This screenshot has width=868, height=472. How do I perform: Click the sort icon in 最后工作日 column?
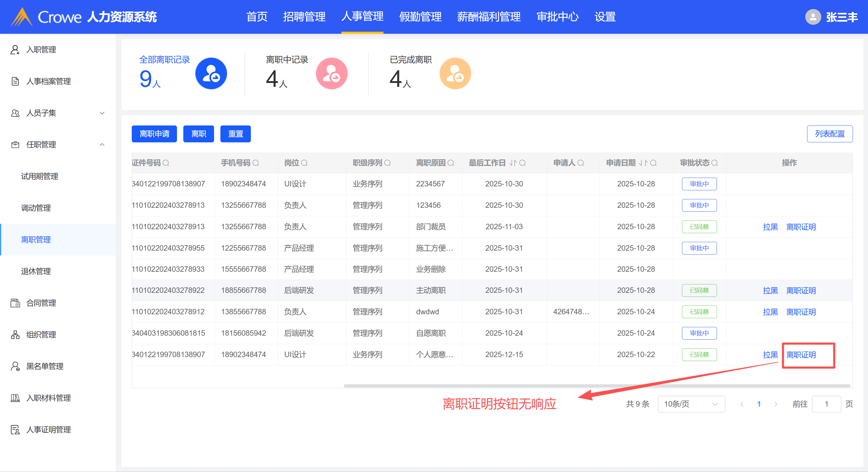tap(513, 163)
